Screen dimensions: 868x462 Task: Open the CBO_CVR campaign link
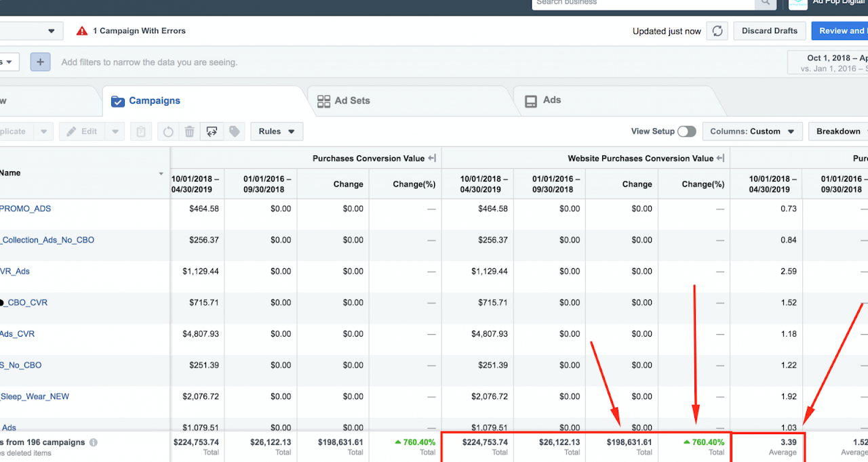click(x=24, y=303)
